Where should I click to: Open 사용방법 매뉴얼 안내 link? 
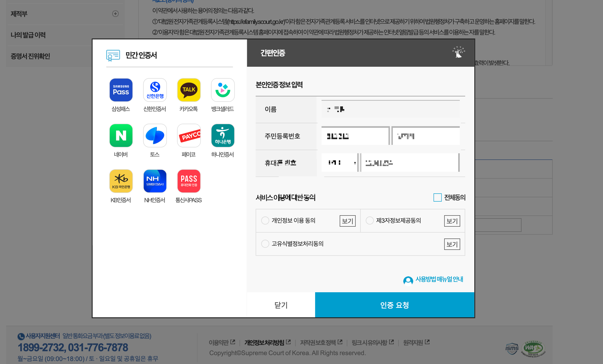point(439,279)
